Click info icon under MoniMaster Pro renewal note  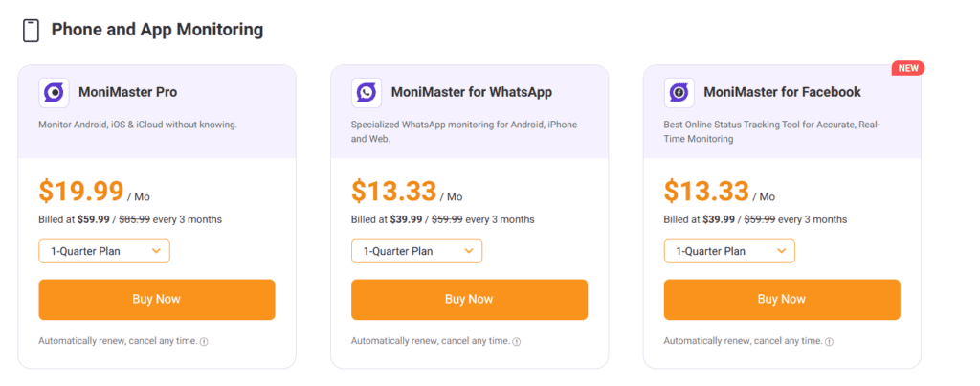205,341
